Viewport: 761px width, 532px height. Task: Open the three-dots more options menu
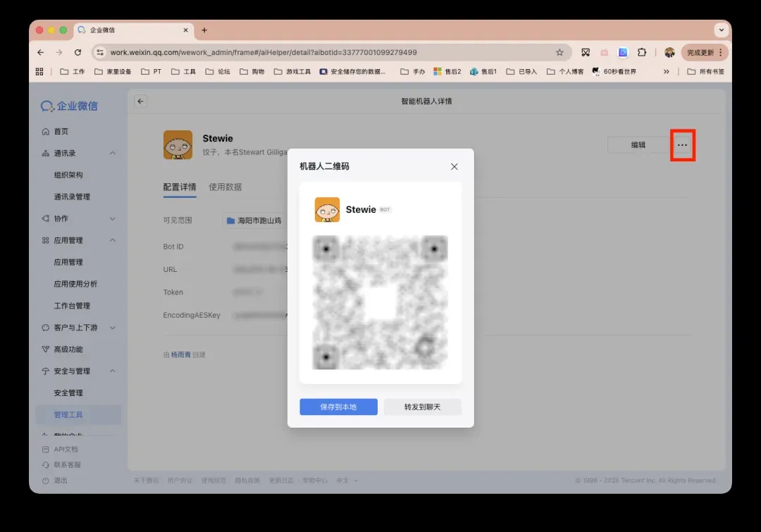682,145
